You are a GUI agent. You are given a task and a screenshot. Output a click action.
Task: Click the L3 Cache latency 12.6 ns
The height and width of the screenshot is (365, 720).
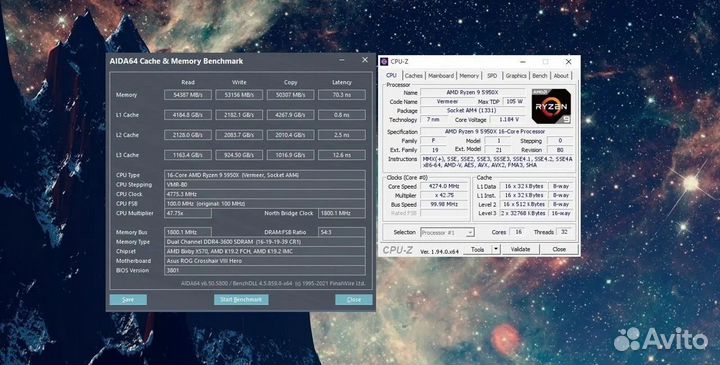(x=342, y=155)
